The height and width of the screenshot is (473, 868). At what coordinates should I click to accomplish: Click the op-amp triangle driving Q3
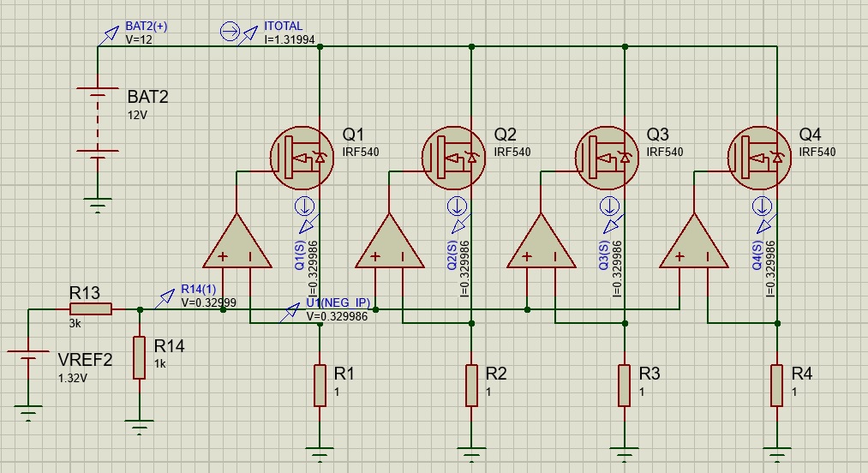(542, 242)
